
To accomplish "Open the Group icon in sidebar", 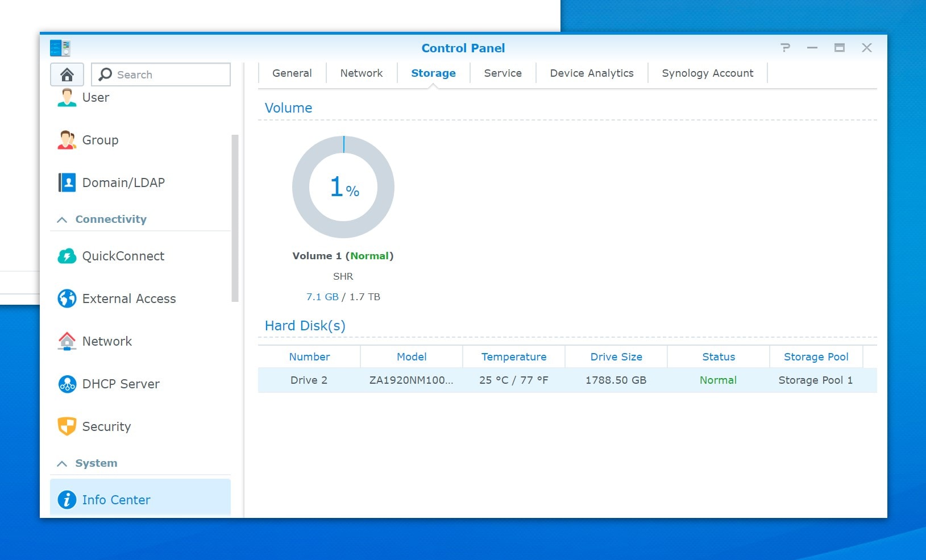I will 67,140.
